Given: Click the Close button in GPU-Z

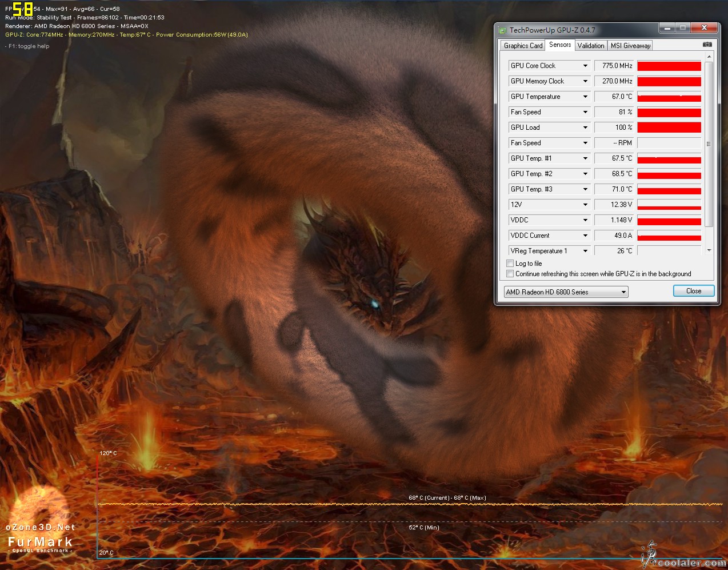Looking at the screenshot, I should [694, 291].
